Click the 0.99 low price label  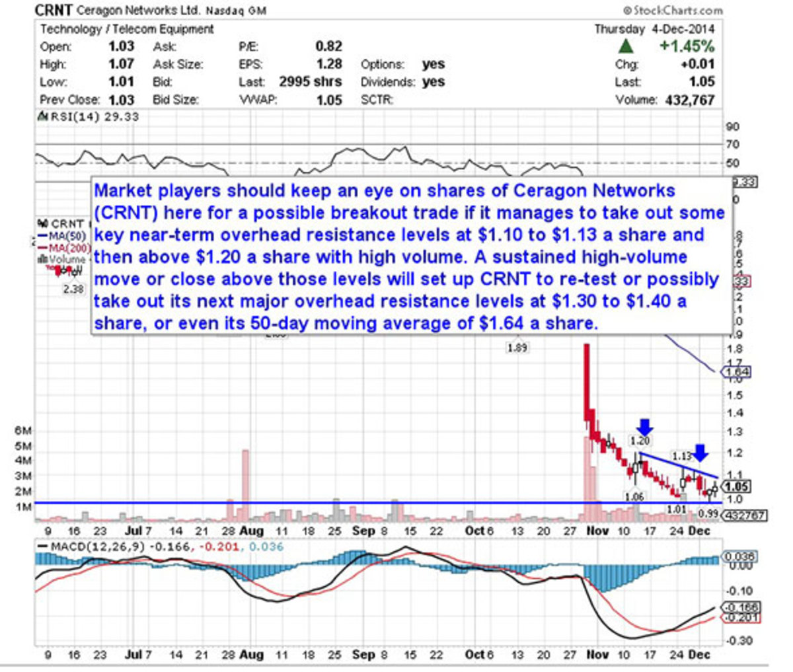(708, 515)
